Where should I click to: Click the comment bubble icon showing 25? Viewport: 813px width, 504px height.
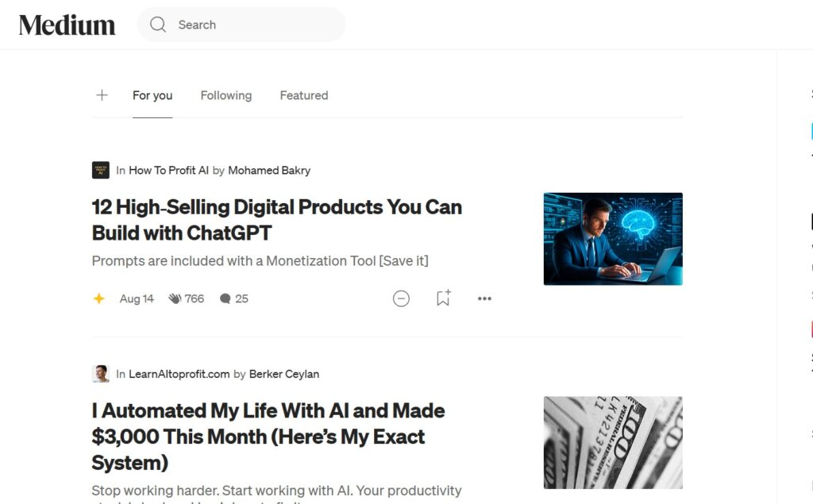[225, 298]
